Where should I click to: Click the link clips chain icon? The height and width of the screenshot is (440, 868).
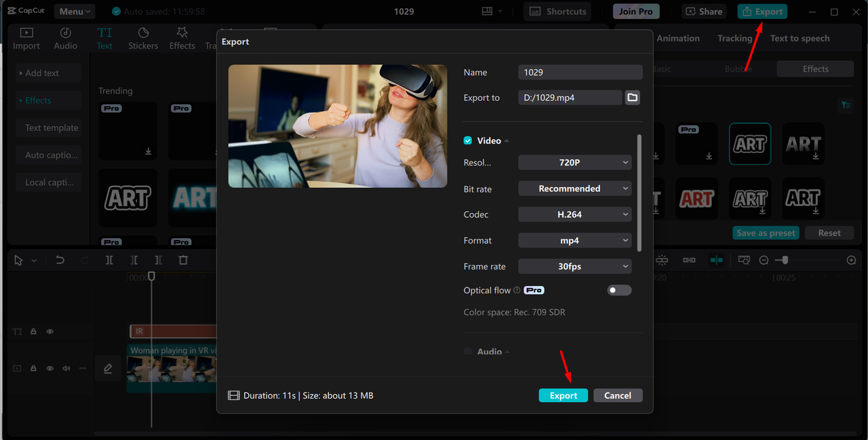[x=689, y=260]
